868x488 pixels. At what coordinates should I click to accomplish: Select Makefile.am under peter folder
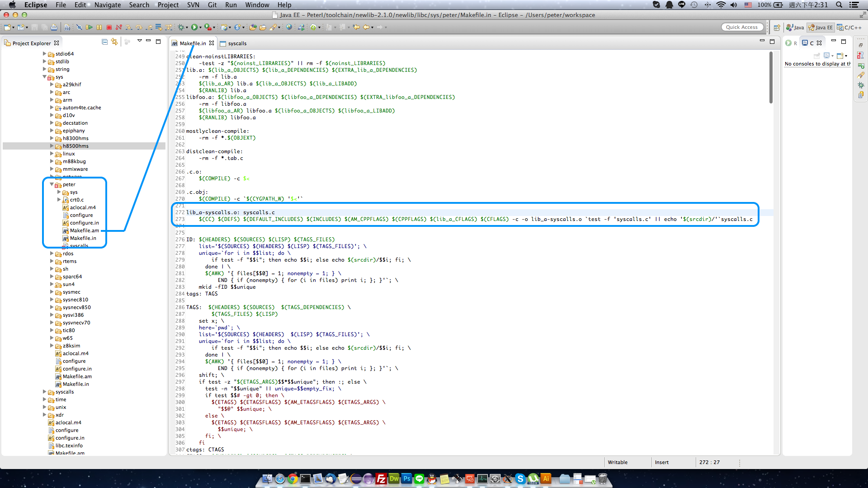tap(84, 230)
